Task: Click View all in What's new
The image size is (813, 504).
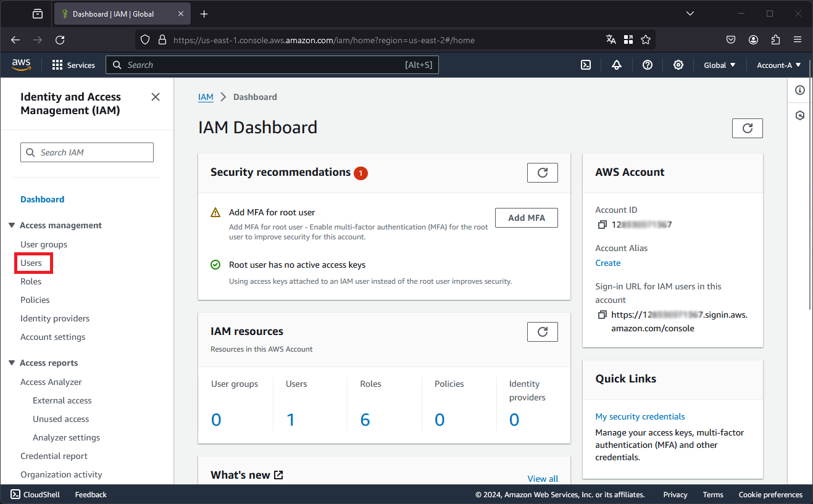Action: point(543,479)
